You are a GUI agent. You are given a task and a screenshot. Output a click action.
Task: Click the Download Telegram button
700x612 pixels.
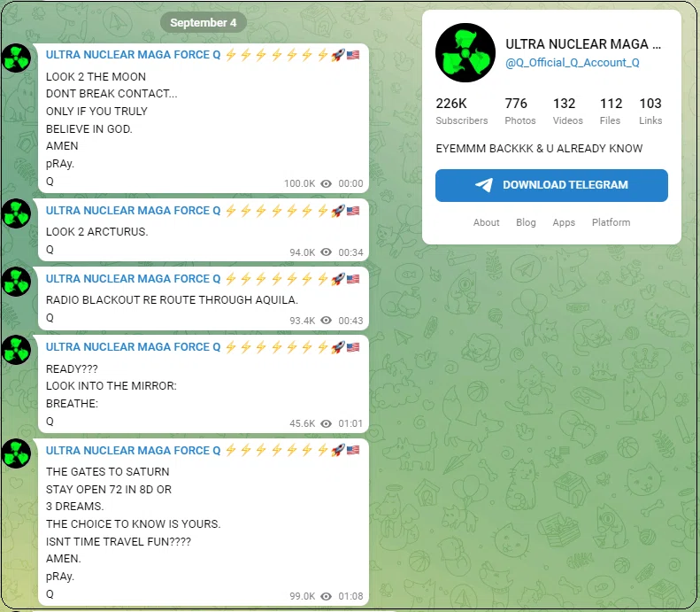[x=551, y=185]
